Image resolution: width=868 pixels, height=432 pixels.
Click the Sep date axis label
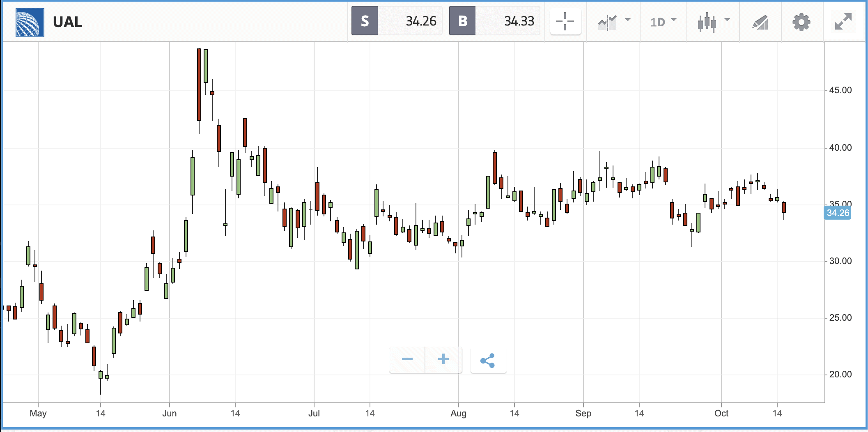[x=583, y=413]
